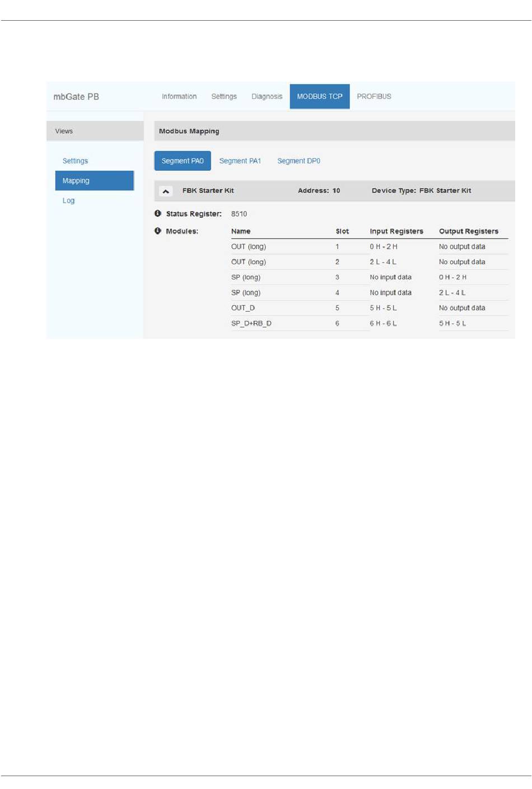Image resolution: width=532 pixels, height=789 pixels.
Task: Click the info icon beside Status Register
Action: click(x=158, y=213)
